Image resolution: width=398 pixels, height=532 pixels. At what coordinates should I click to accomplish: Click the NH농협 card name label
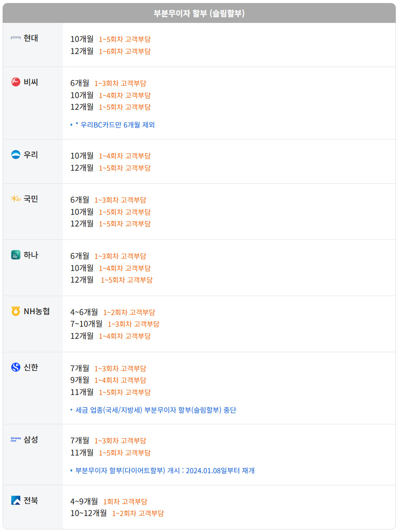(x=37, y=311)
